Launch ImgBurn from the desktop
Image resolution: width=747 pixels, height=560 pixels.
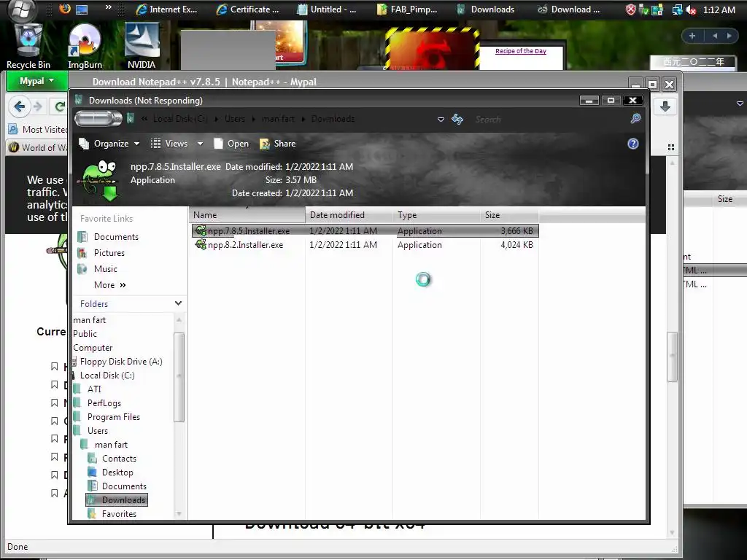[x=85, y=45]
